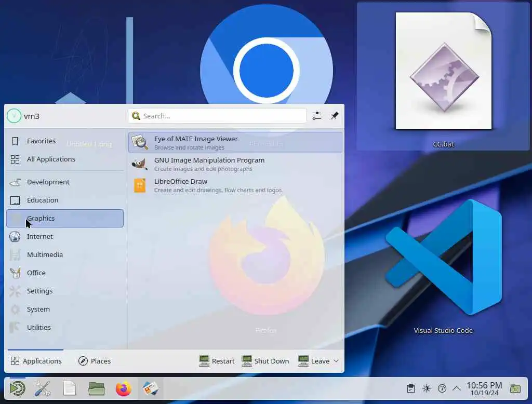Screen dimensions: 532x404
Task: Click the CC.bat file name label
Action: point(443,144)
